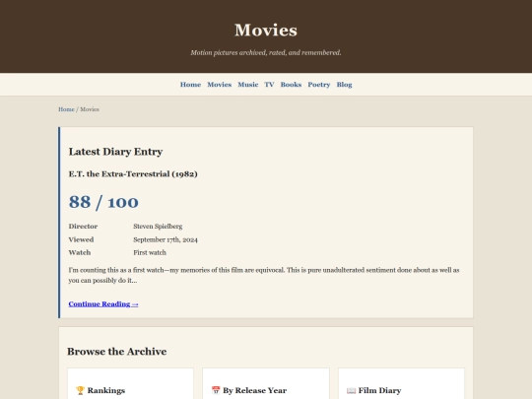
Task: Click the tagline 'Motion pictures archived, rated, and remembered.'
Action: click(266, 52)
